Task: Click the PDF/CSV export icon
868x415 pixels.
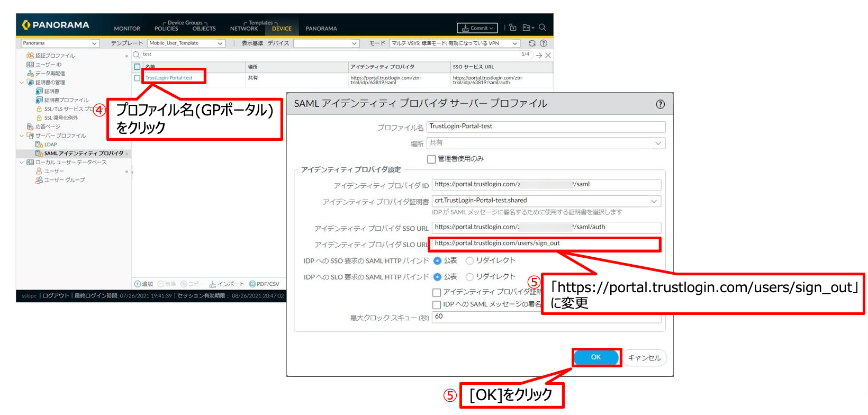Action: point(252,284)
